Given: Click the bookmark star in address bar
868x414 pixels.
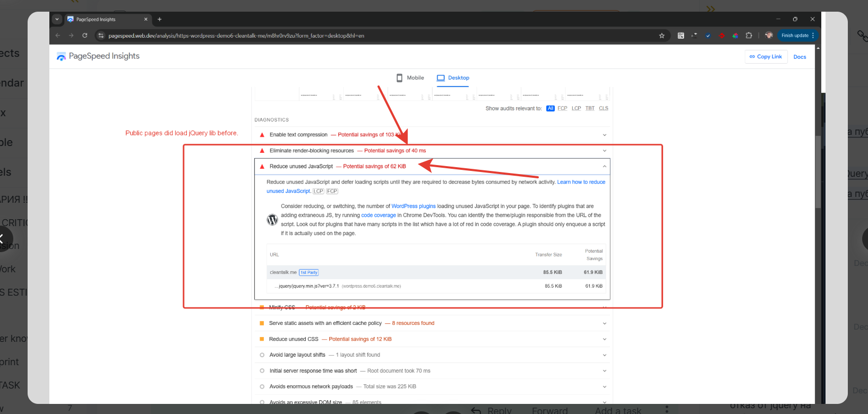Looking at the screenshot, I should [x=661, y=36].
